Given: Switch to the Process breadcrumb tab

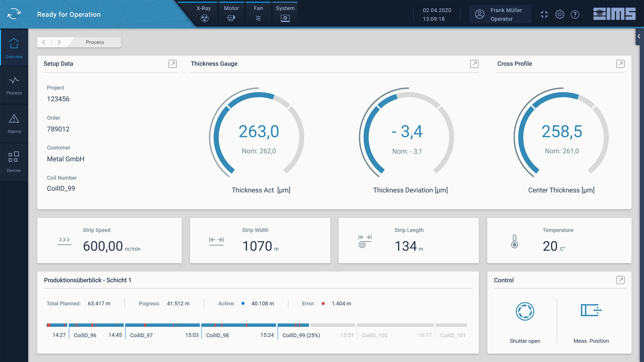Looking at the screenshot, I should [95, 42].
